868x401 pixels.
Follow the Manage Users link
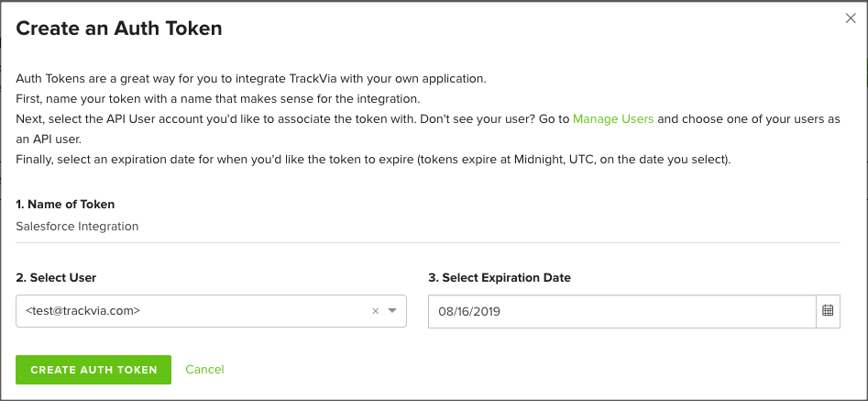tap(613, 118)
